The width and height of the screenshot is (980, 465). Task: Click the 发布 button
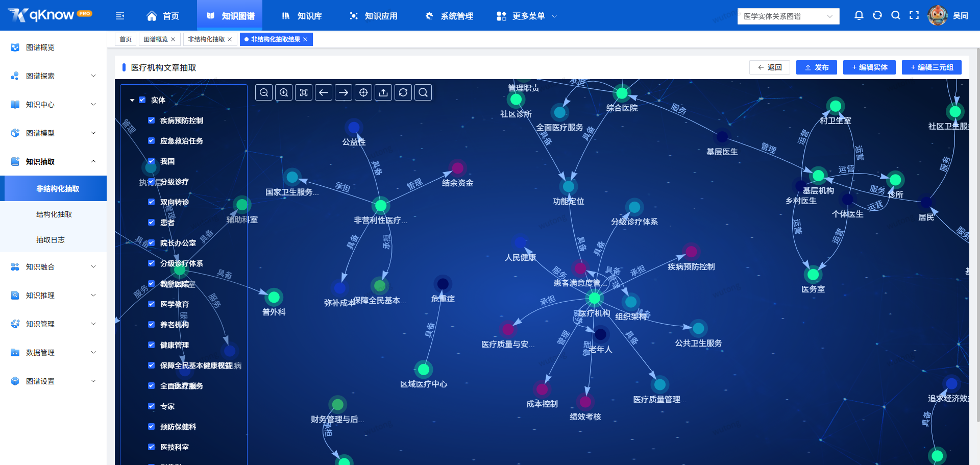click(817, 67)
